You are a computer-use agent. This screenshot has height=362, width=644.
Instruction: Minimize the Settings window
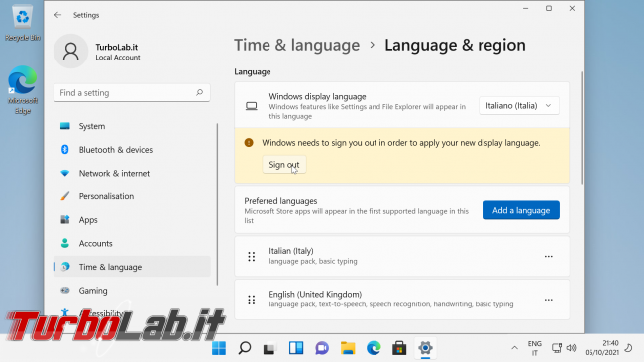526,8
